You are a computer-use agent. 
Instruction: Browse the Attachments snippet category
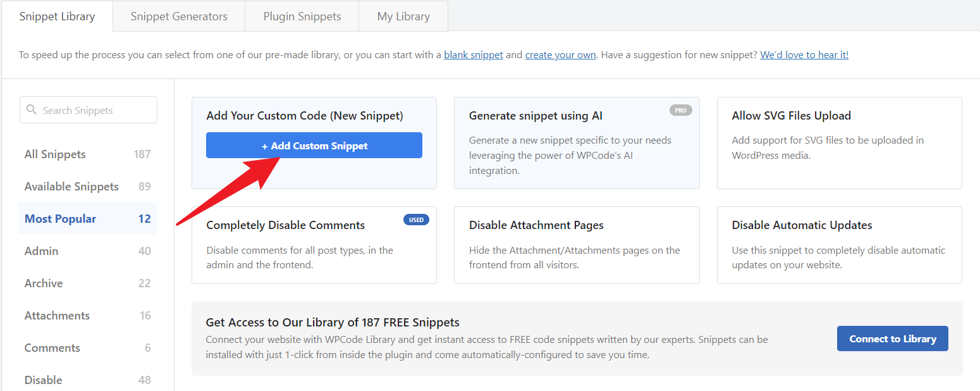pyautogui.click(x=57, y=315)
